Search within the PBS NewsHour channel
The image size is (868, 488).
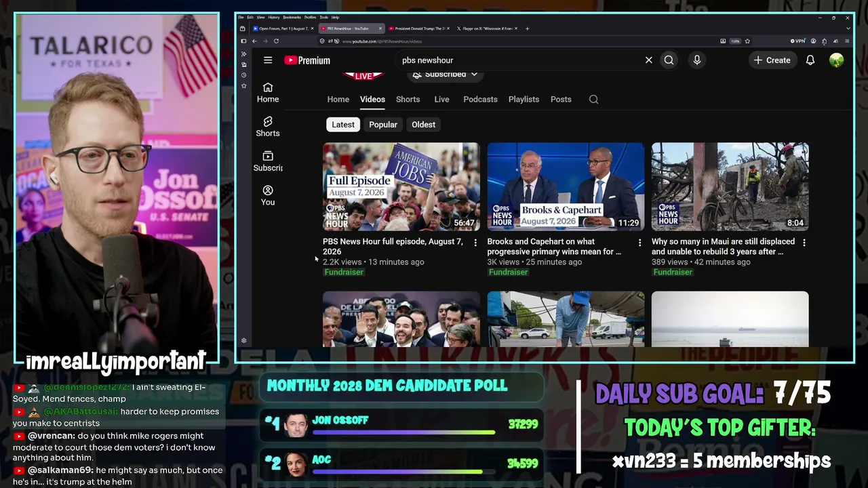[593, 100]
